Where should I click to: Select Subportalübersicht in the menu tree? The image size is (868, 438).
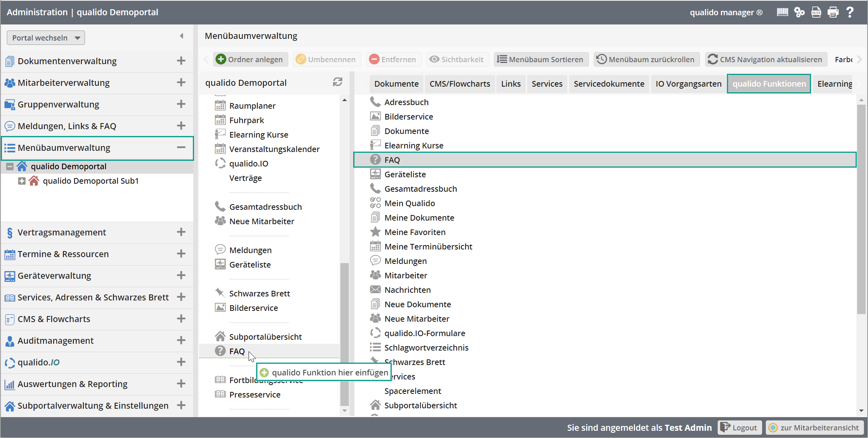[x=265, y=337]
